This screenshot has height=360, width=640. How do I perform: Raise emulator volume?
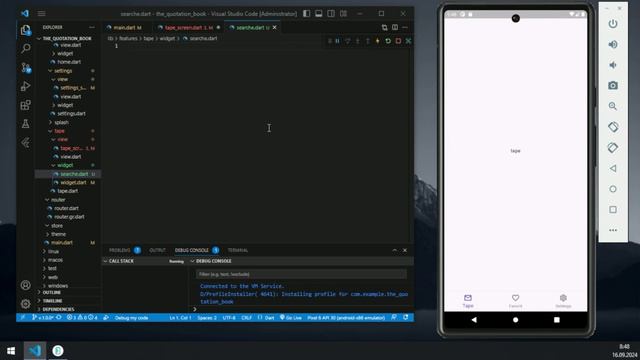(x=613, y=44)
